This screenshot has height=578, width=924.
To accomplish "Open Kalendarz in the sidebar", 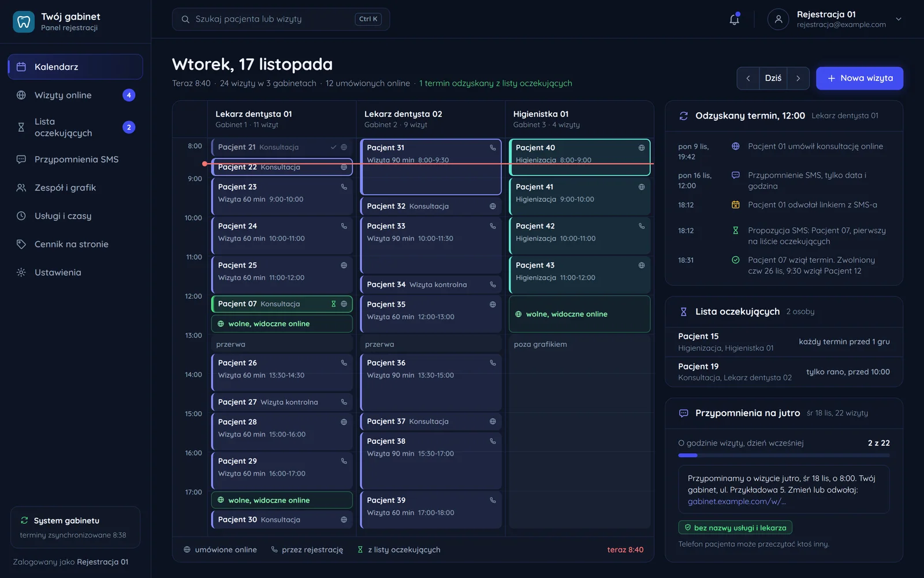I will (75, 67).
